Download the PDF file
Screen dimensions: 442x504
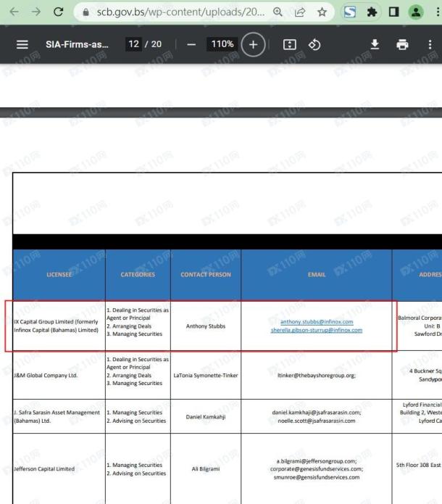click(375, 44)
